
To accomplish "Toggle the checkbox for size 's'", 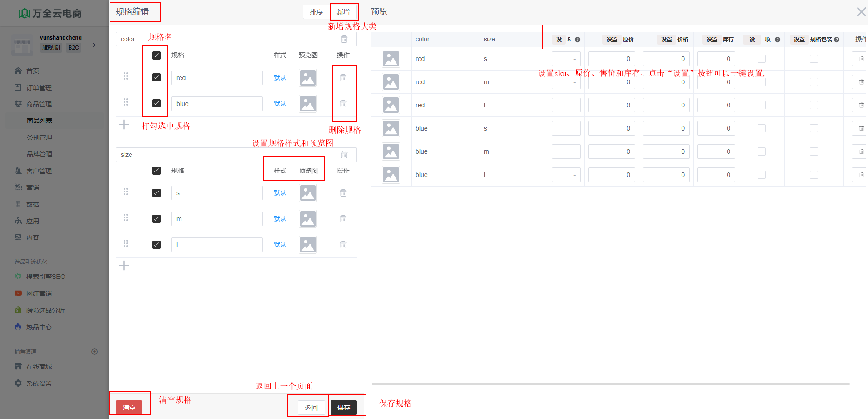I will [x=156, y=193].
